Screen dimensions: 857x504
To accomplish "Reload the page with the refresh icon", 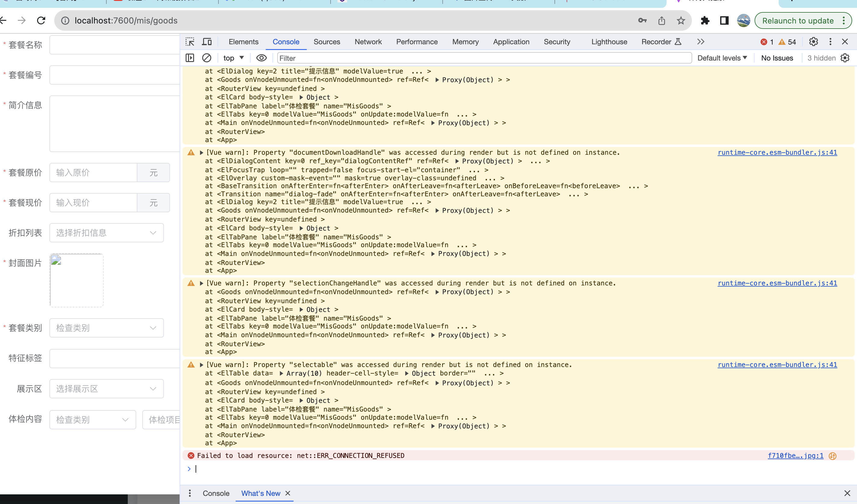I will (41, 21).
